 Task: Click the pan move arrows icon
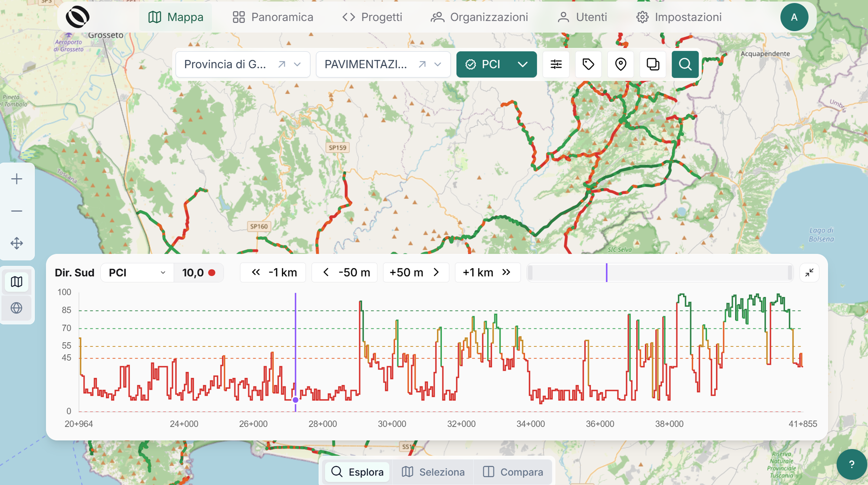[17, 243]
